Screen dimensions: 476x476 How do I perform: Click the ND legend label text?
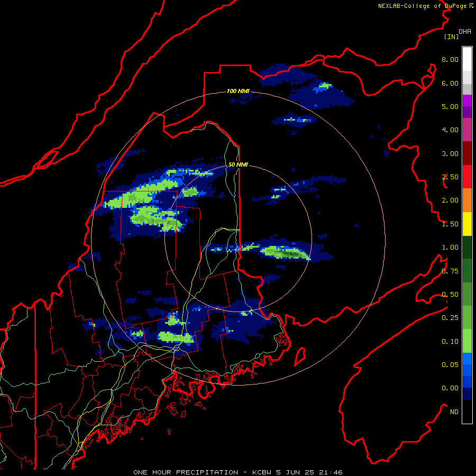click(454, 412)
